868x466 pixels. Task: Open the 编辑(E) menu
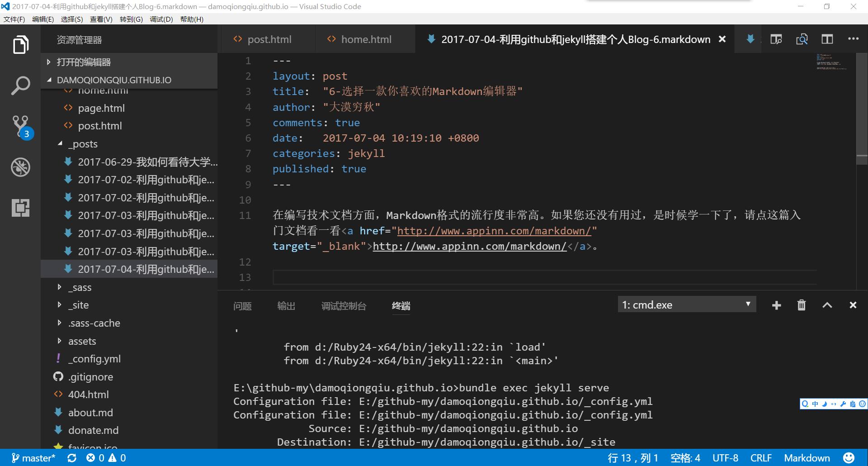[43, 19]
